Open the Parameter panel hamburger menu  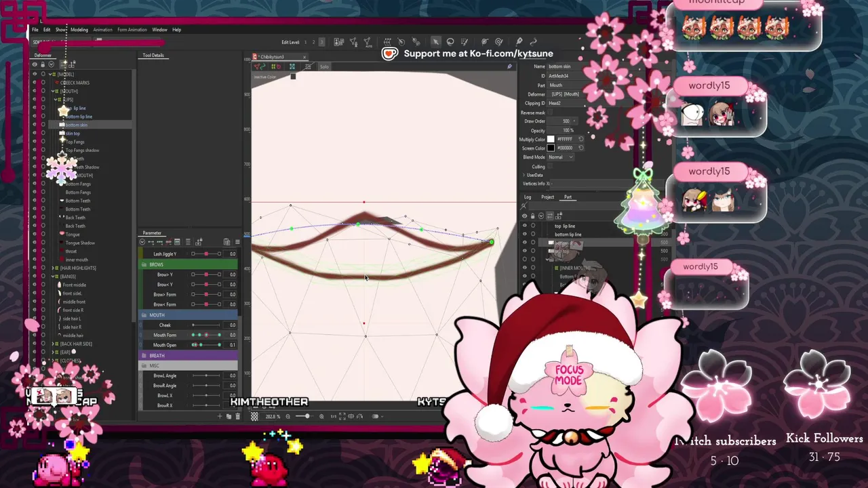click(x=237, y=242)
